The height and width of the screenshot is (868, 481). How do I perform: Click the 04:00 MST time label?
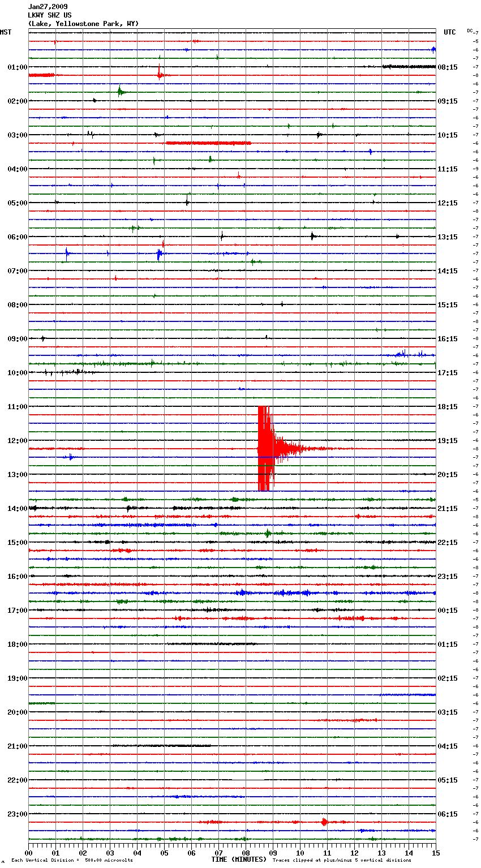click(17, 169)
